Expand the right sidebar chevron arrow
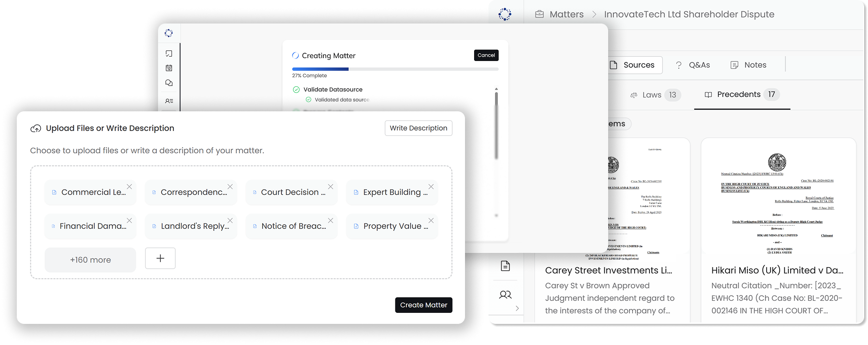 point(517,308)
